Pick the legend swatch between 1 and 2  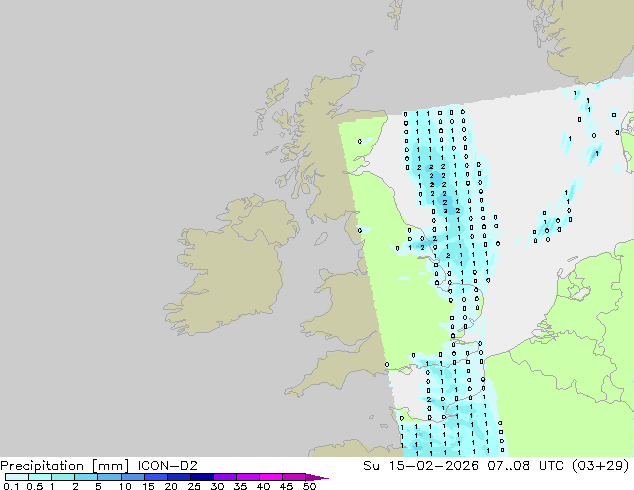point(63,477)
